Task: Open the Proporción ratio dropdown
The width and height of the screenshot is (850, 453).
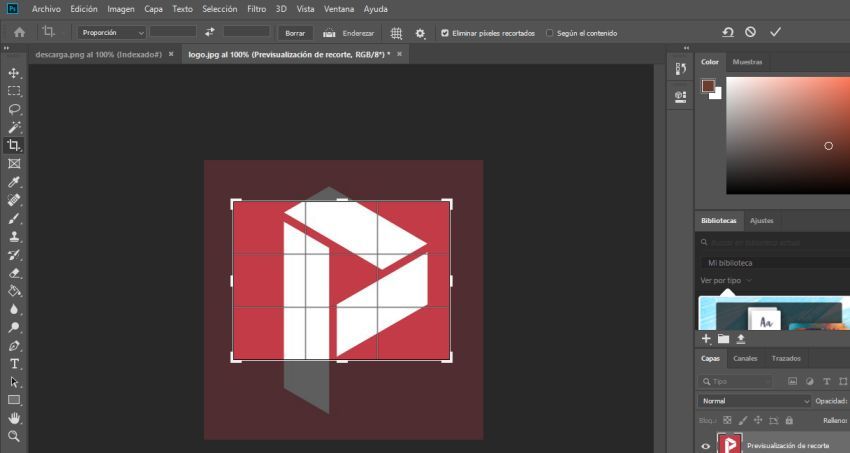Action: (112, 33)
